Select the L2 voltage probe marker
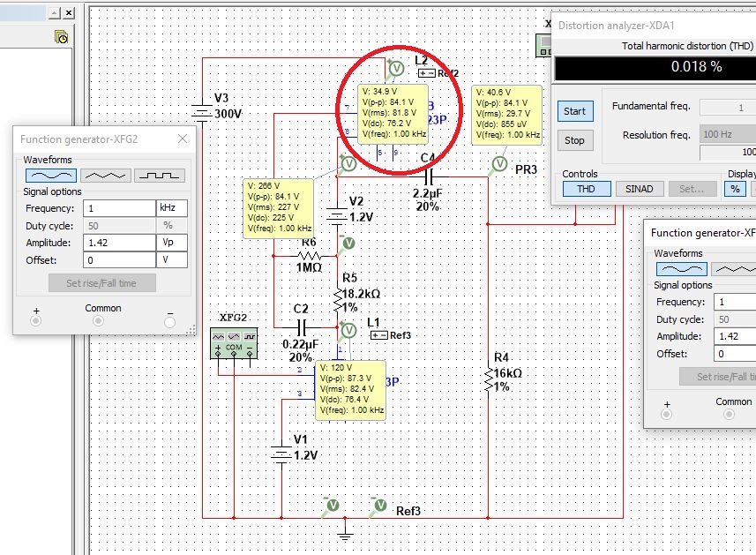This screenshot has height=555, width=756. (x=395, y=69)
